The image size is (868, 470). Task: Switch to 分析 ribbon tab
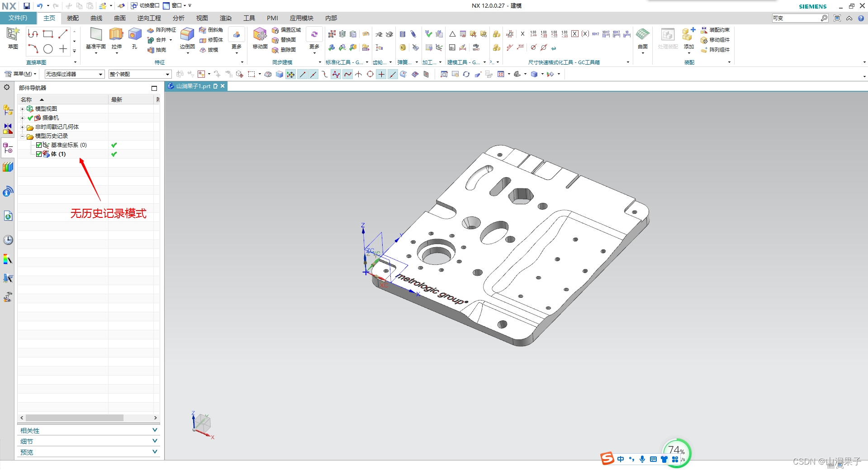pos(179,18)
